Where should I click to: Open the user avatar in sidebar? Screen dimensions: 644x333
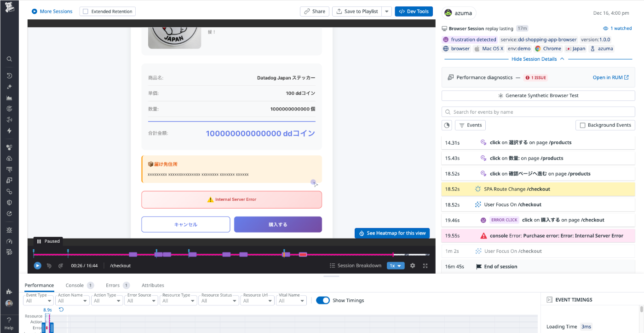[9, 304]
